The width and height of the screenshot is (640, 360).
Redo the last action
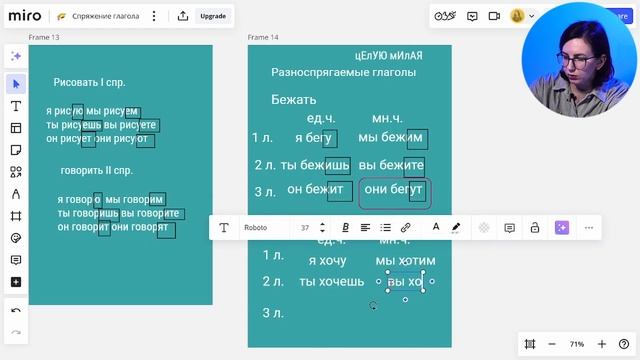tap(16, 332)
